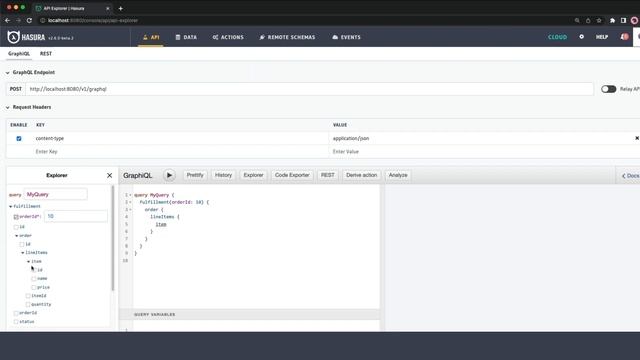The width and height of the screenshot is (640, 360).
Task: Click the REST toolbar button
Action: pyautogui.click(x=327, y=175)
